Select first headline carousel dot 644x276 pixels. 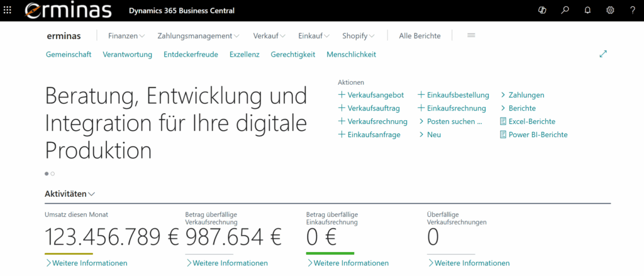[x=47, y=174]
